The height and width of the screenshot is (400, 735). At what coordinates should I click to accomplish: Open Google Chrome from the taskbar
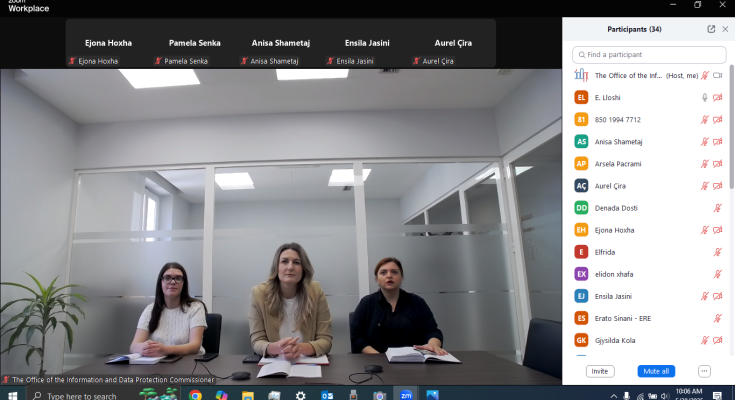194,394
